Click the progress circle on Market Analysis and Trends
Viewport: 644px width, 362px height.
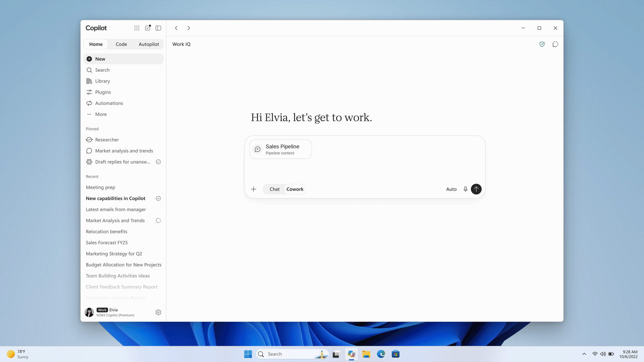click(158, 220)
